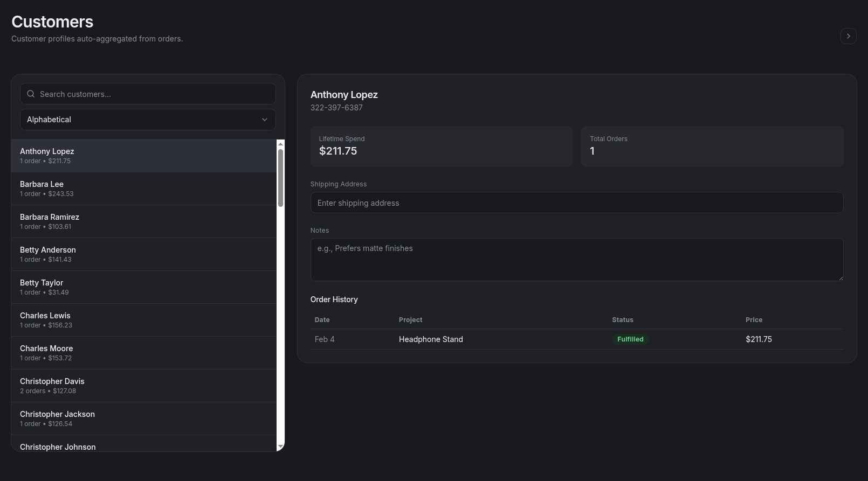The height and width of the screenshot is (481, 868).
Task: Open Betty Anderson's customer profile
Action: [x=143, y=254]
